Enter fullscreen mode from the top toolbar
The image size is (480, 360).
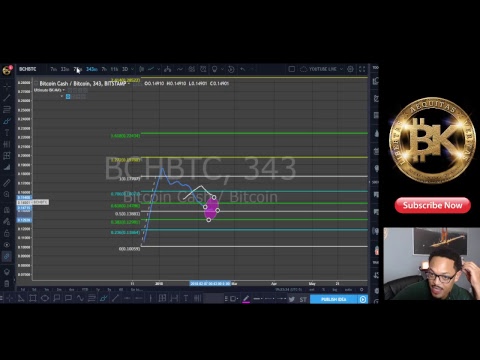tap(362, 69)
